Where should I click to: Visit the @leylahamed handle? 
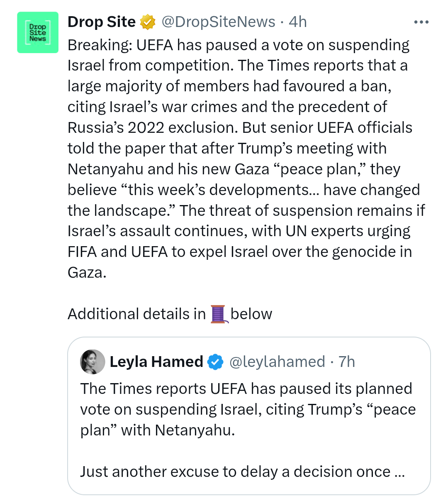(277, 362)
